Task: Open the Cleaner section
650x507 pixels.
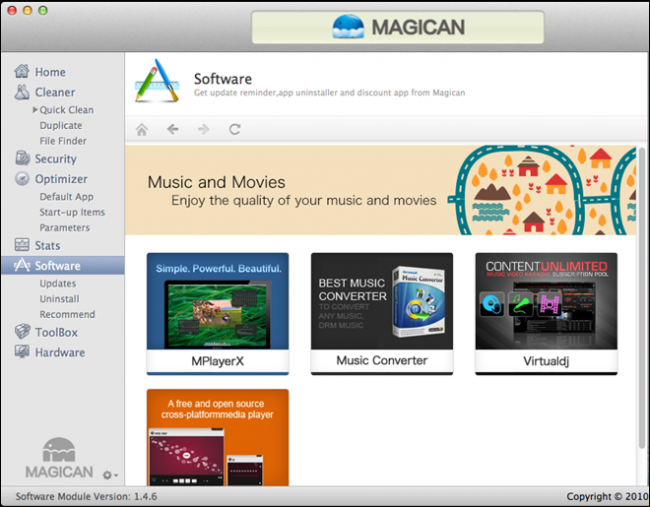Action: (55, 92)
